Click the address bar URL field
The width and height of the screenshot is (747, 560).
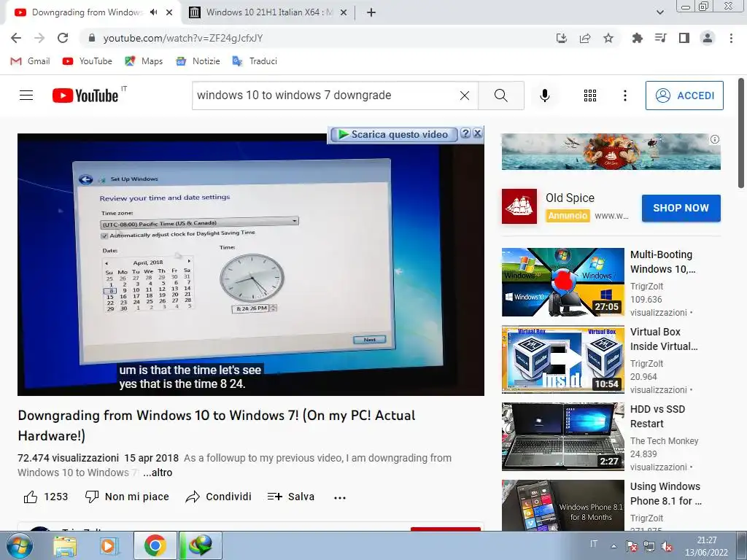pos(314,38)
